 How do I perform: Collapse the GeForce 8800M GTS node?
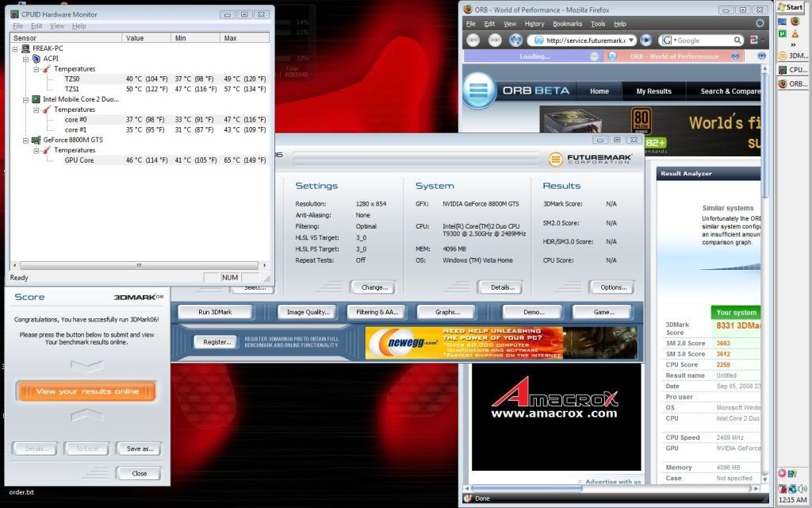click(25, 140)
